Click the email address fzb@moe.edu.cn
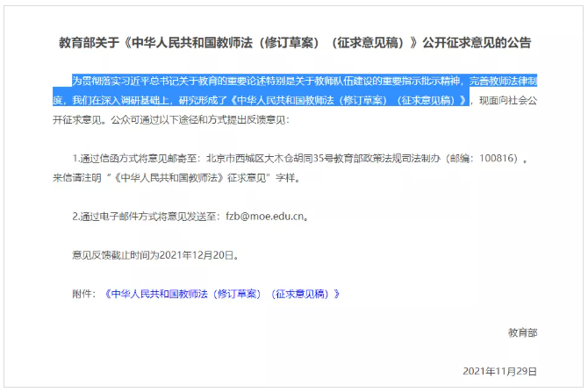This screenshot has height=392, width=588. (x=264, y=217)
